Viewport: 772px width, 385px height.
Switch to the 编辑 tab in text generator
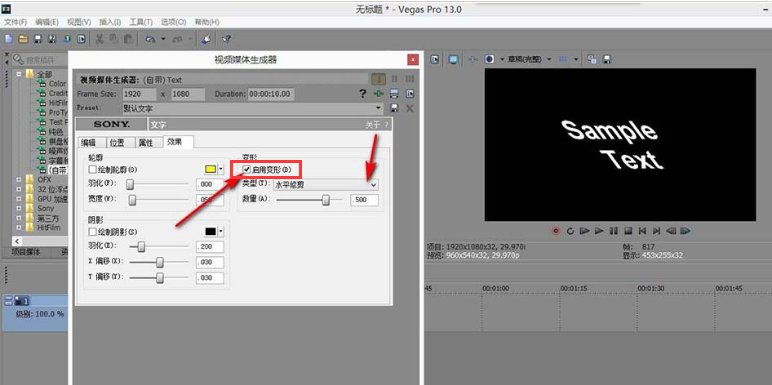click(x=92, y=142)
